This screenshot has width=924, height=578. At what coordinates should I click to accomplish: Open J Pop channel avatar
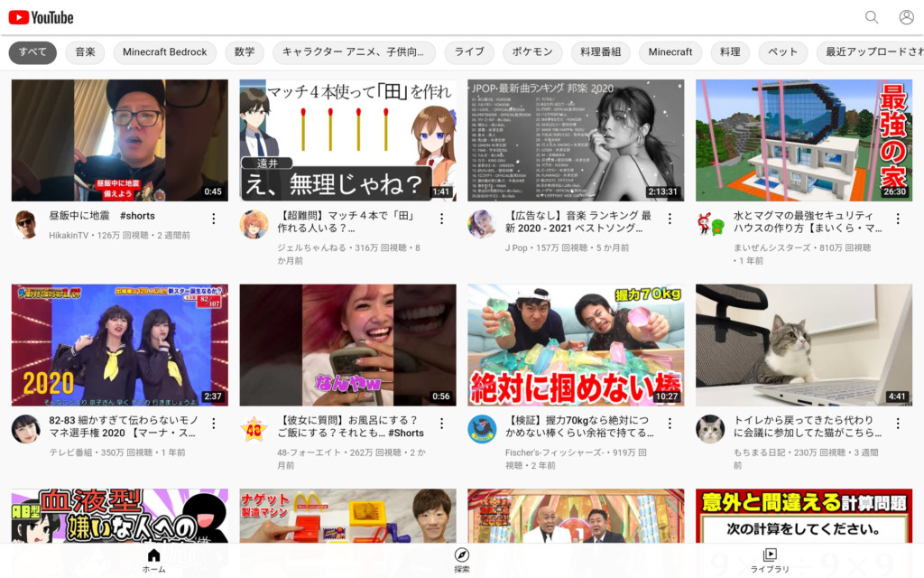tap(482, 224)
